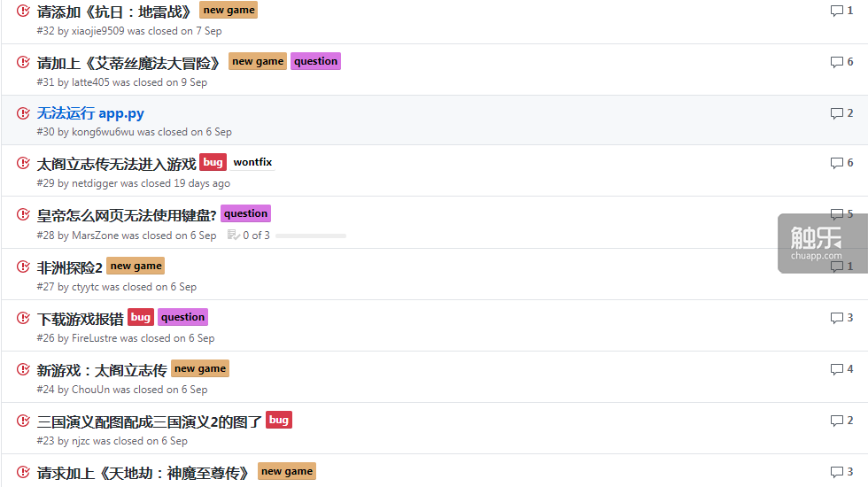Open issue 请加上《艾蒂丝魔法大冒险》
This screenshot has width=868, height=487.
(x=128, y=63)
